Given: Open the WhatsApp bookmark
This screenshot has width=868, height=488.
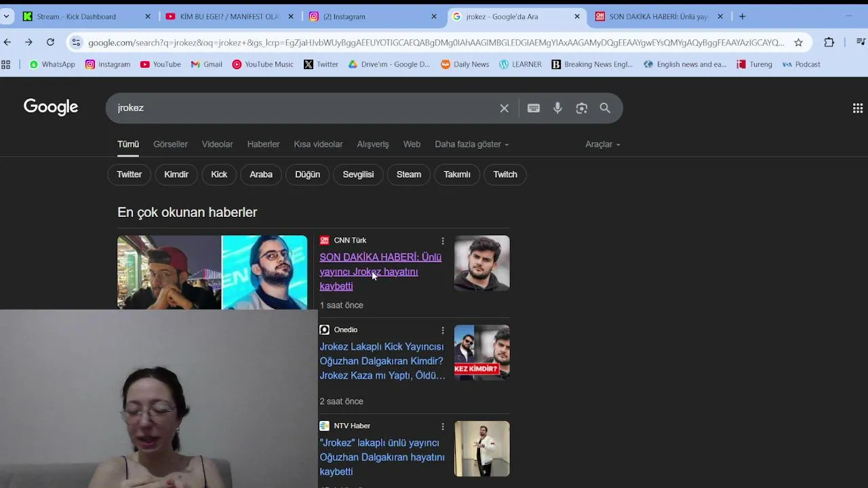Looking at the screenshot, I should 52,64.
